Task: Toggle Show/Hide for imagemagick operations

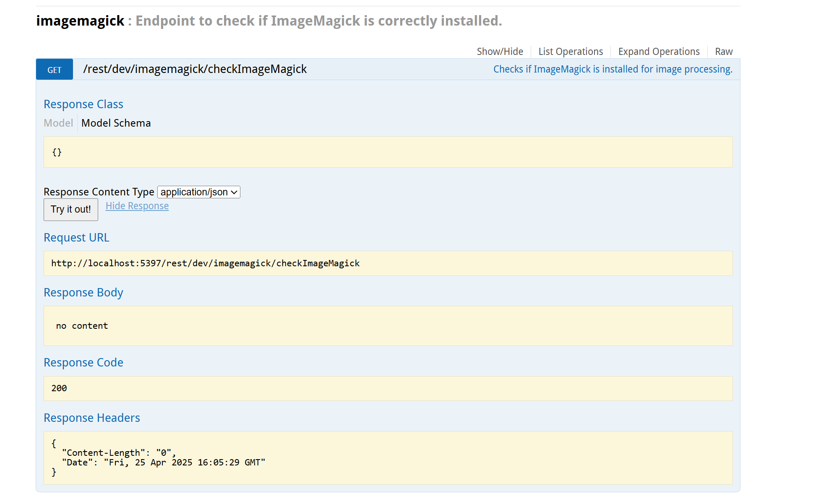Action: point(500,52)
